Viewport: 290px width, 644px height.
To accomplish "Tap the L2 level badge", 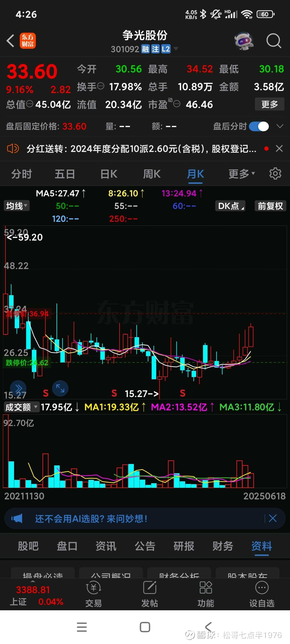I will (x=166, y=49).
